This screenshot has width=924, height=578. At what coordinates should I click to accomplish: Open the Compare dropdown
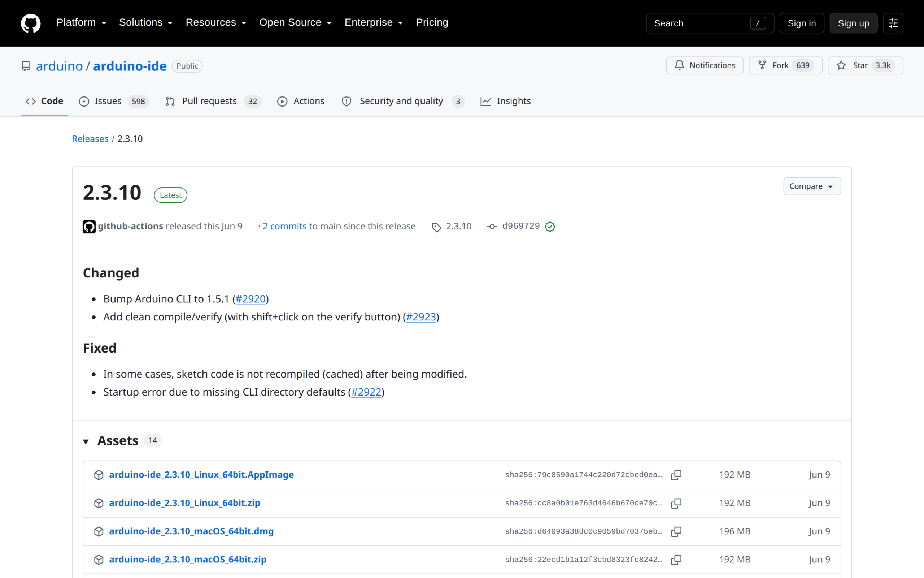click(x=812, y=186)
